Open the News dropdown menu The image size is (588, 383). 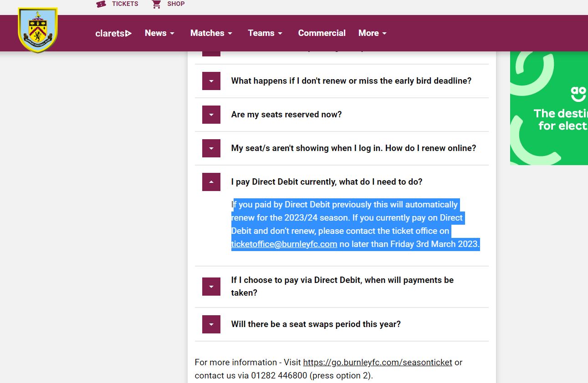coord(159,33)
